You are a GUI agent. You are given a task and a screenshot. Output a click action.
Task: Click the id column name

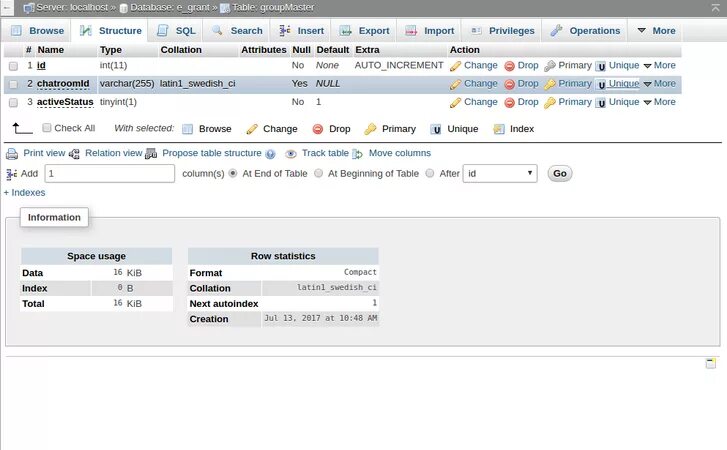[x=41, y=65]
